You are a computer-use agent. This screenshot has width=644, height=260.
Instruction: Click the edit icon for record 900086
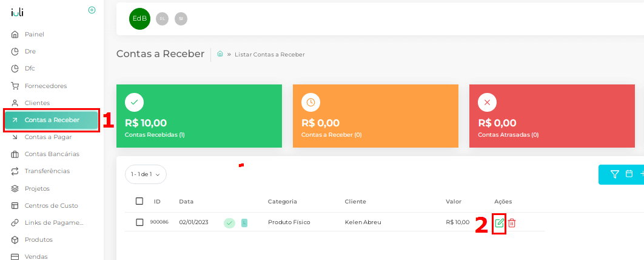pos(500,223)
